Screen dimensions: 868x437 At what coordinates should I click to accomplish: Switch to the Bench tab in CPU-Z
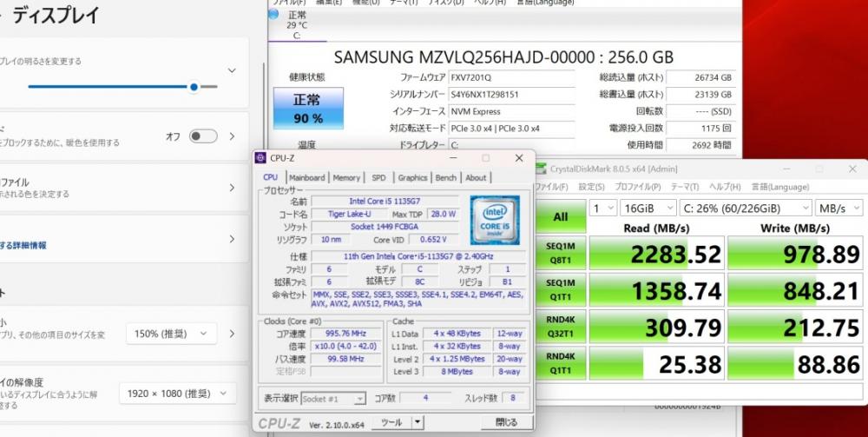(446, 178)
